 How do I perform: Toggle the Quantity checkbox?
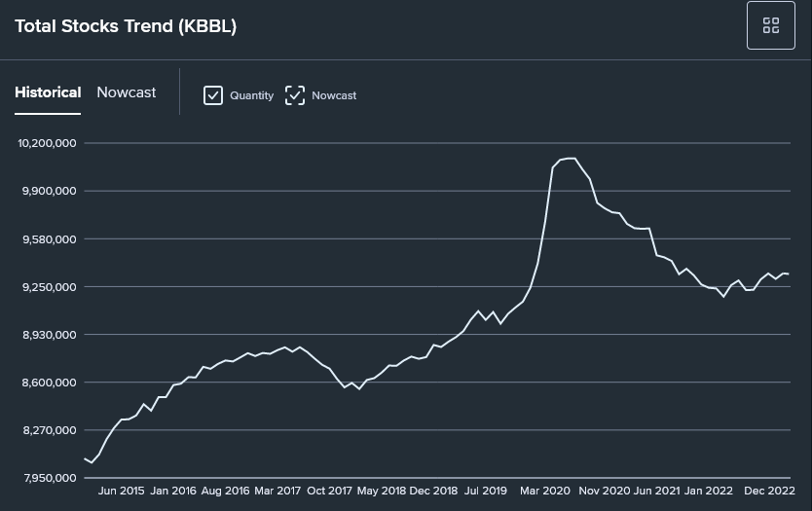tap(213, 95)
